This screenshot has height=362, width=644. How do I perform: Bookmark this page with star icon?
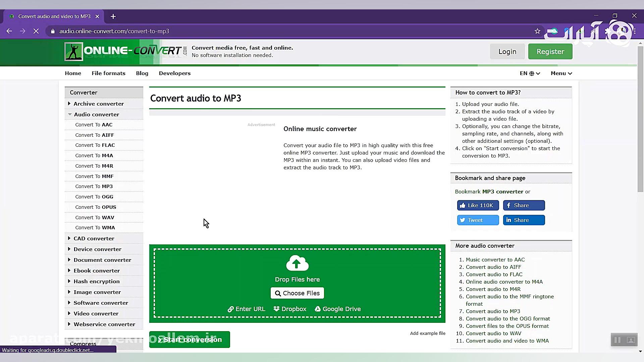click(537, 31)
